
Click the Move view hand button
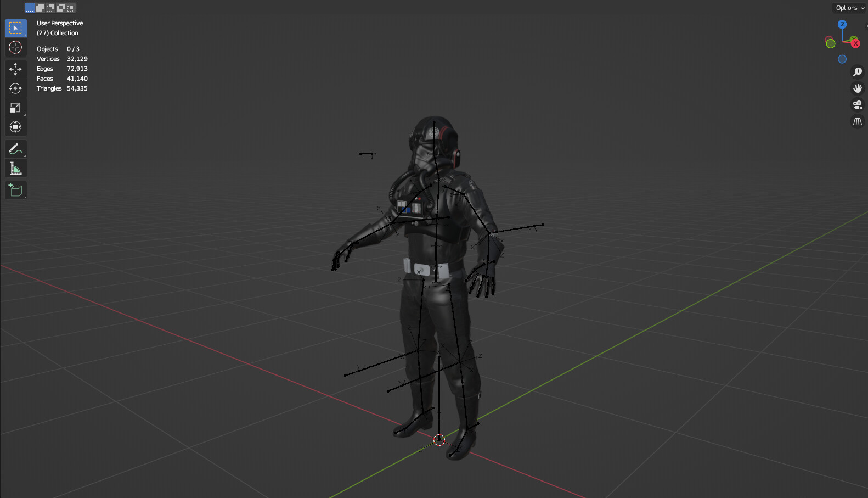point(858,88)
